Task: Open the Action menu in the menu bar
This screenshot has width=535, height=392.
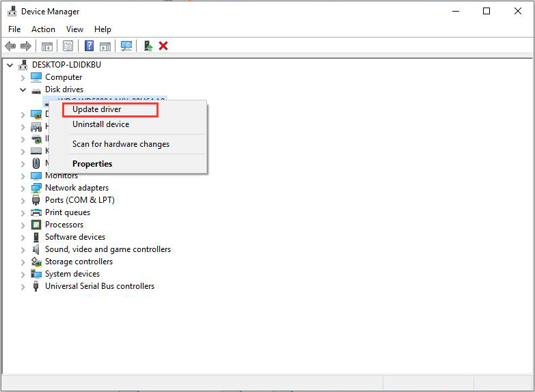Action: pyautogui.click(x=43, y=29)
